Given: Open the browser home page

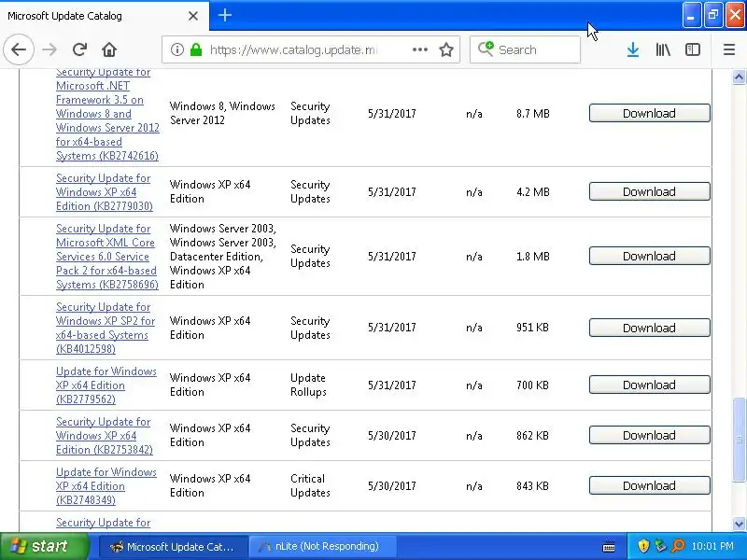Looking at the screenshot, I should tap(109, 49).
